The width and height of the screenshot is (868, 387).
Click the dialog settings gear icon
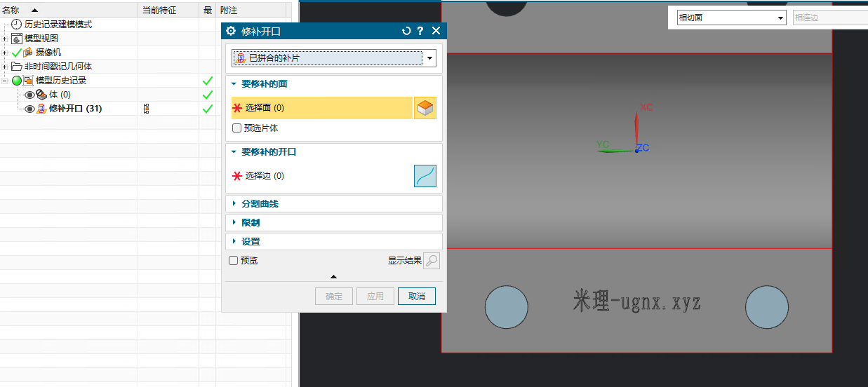point(231,31)
